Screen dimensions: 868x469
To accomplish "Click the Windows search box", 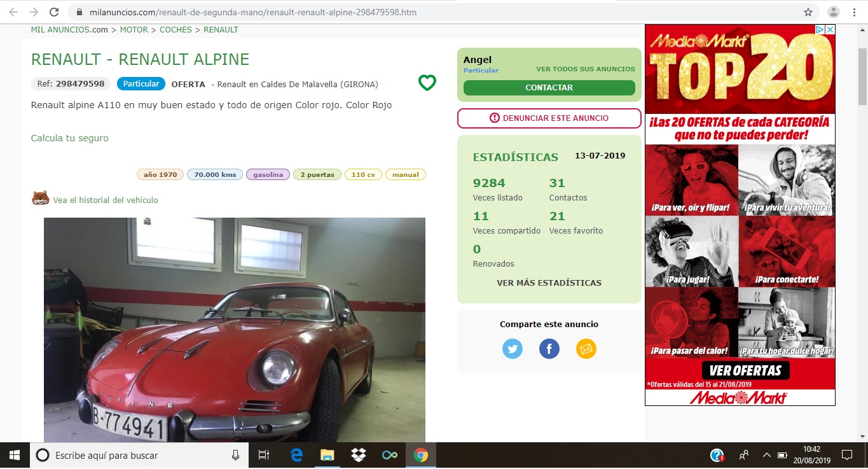I will click(139, 455).
